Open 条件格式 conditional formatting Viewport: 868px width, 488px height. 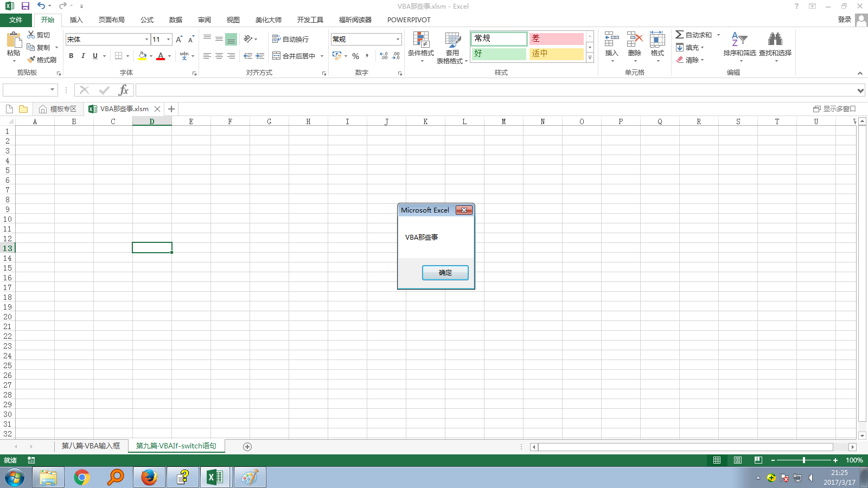tap(421, 47)
